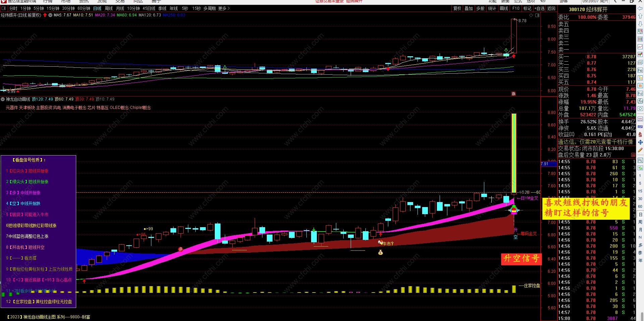Select the 30 minute shortcut in right sidebar
The height and width of the screenshot is (321, 644).
point(640,199)
